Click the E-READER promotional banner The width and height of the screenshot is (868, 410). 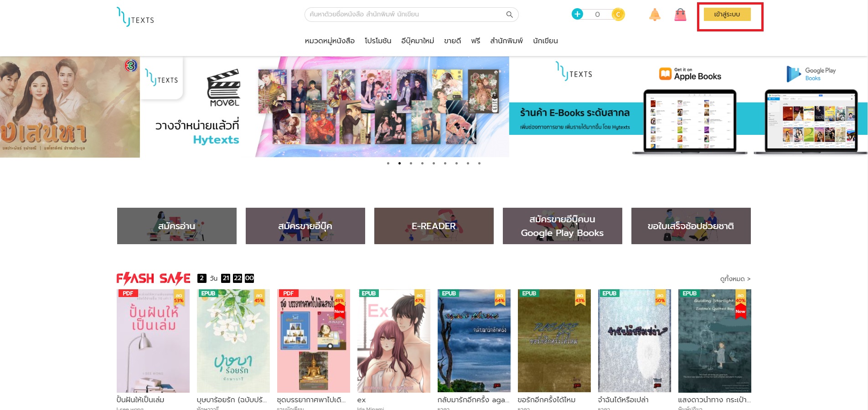[434, 225]
